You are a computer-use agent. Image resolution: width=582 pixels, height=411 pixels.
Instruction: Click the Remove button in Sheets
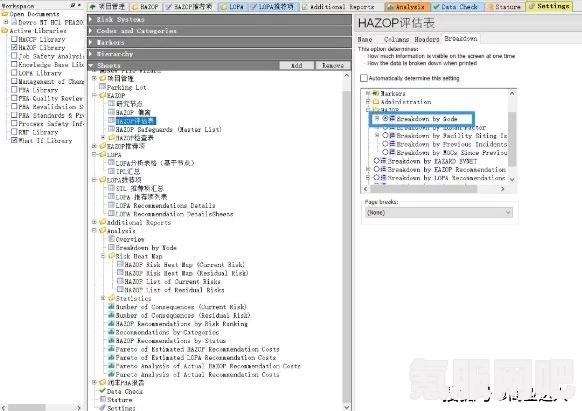332,65
